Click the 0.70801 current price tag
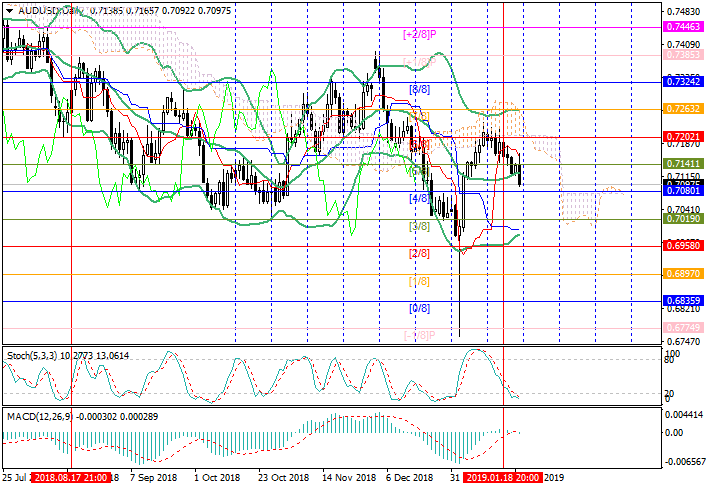This screenshot has height=489, width=707. tap(684, 190)
